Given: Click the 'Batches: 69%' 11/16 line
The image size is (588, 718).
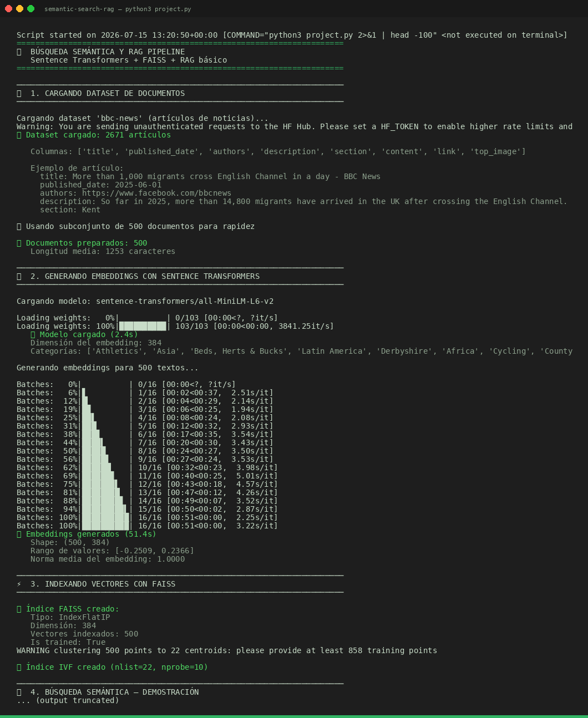Looking at the screenshot, I should pyautogui.click(x=147, y=476).
